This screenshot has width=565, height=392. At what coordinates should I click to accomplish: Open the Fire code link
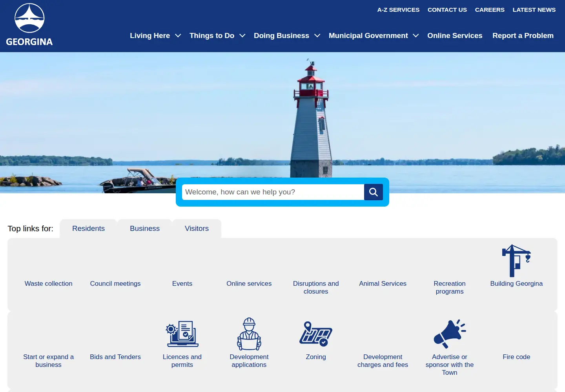coord(516,357)
